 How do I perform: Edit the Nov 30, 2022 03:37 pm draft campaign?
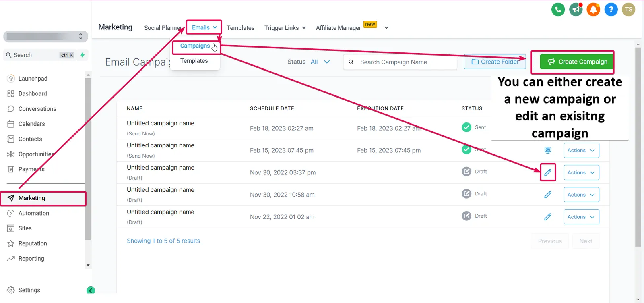(x=548, y=172)
